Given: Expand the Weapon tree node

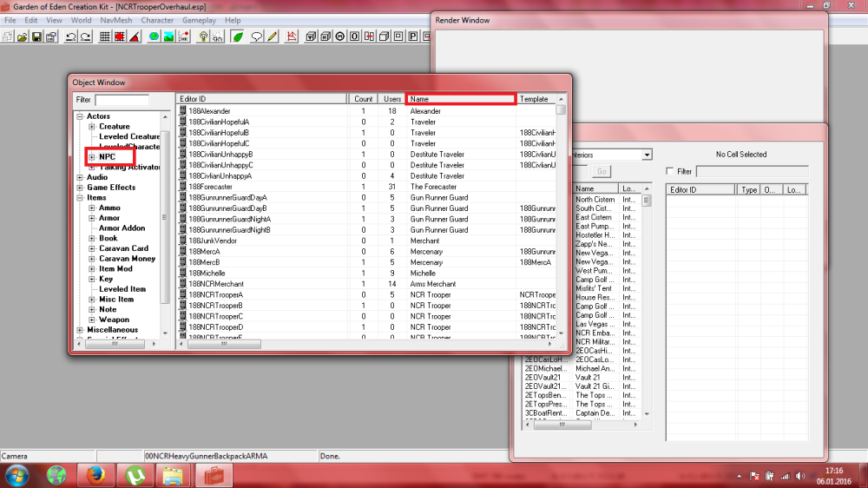Looking at the screenshot, I should click(92, 320).
